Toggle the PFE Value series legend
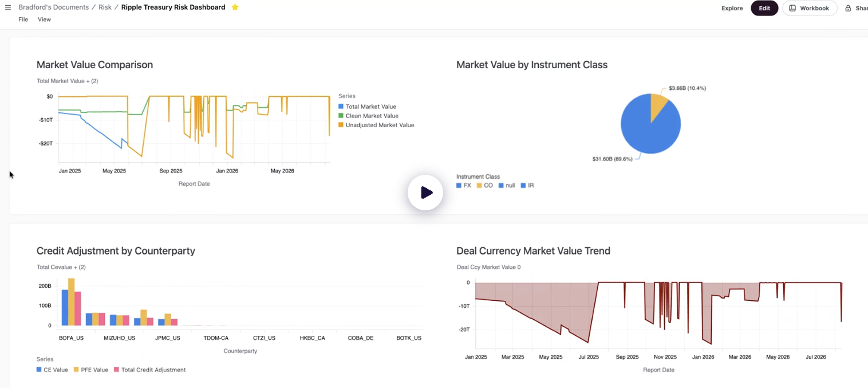The height and width of the screenshot is (388, 868). [90, 370]
